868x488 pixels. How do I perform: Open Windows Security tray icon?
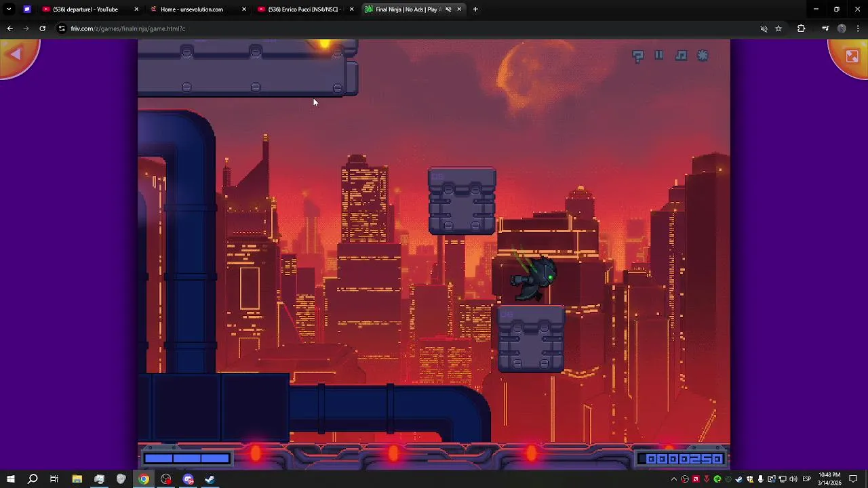[x=750, y=479]
